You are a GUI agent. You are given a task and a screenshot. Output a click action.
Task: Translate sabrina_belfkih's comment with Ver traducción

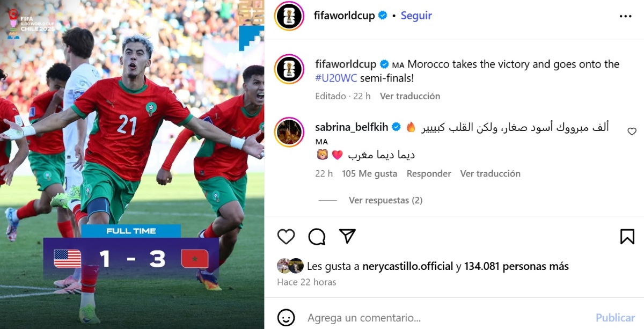click(491, 173)
